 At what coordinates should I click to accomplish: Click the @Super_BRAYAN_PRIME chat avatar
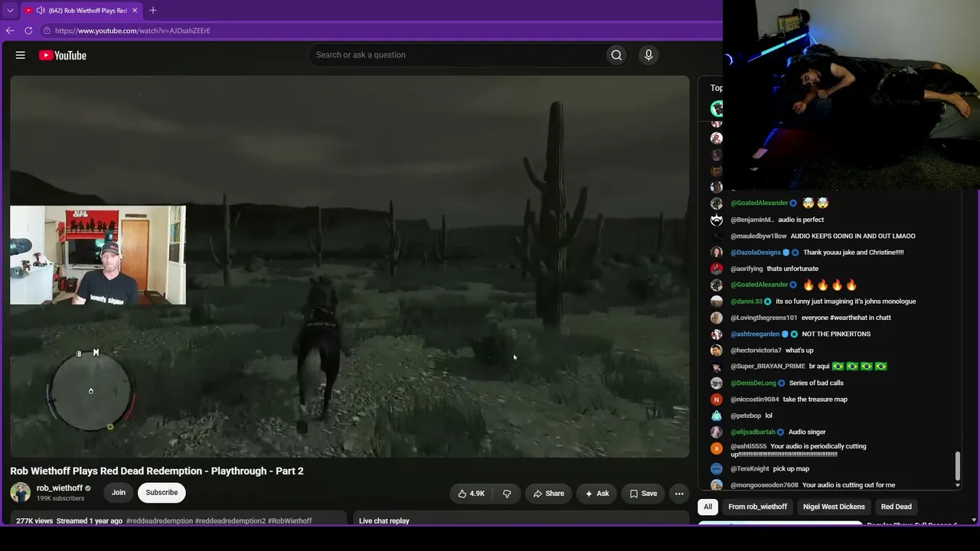(717, 367)
